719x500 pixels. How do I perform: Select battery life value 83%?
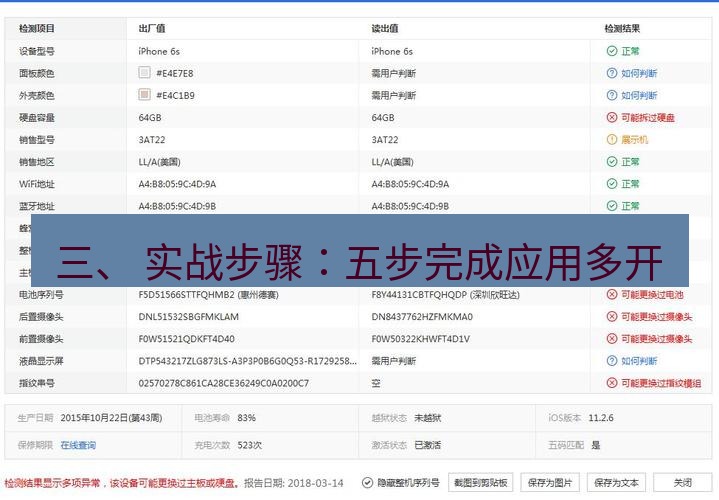246,418
